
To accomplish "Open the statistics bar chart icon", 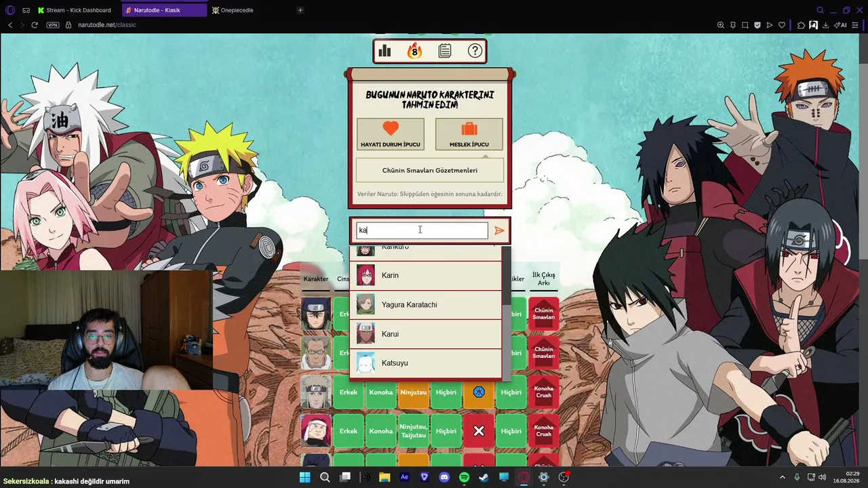I will point(384,51).
